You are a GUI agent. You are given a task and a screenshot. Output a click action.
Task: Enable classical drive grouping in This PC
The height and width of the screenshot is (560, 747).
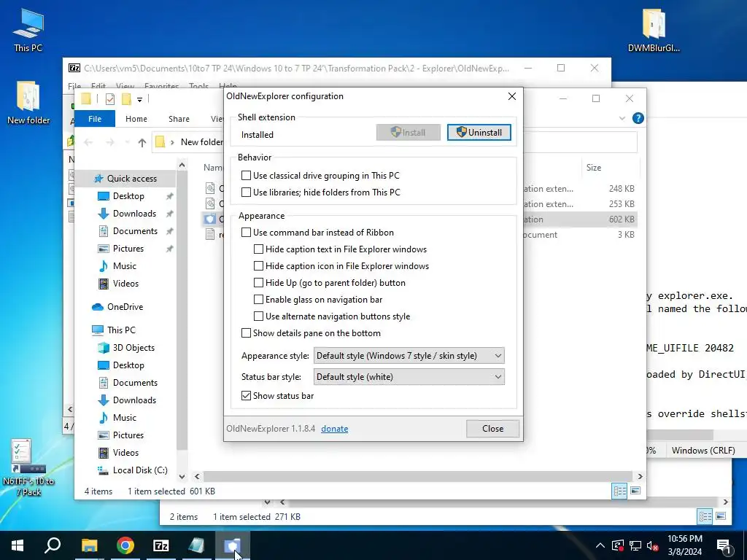(x=247, y=175)
